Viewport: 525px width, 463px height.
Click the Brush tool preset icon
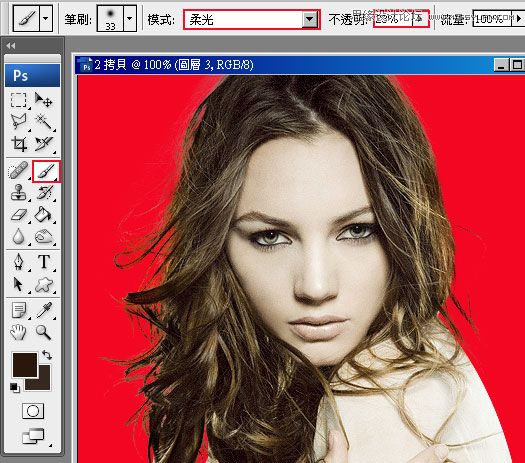point(26,19)
